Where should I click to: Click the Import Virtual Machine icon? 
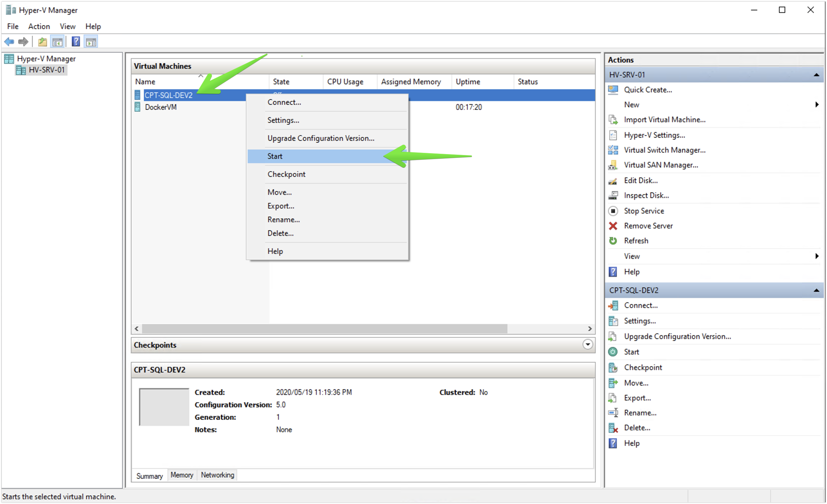(x=613, y=120)
